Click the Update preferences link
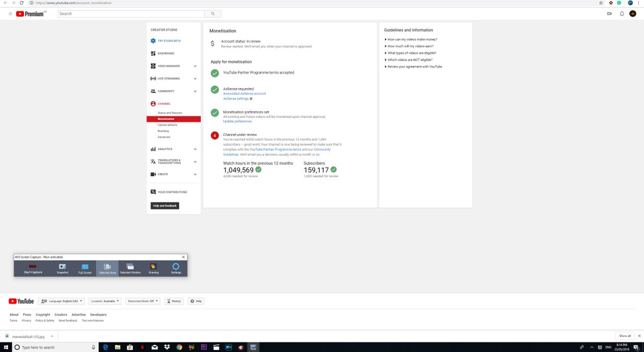This screenshot has height=352, width=644. [237, 121]
